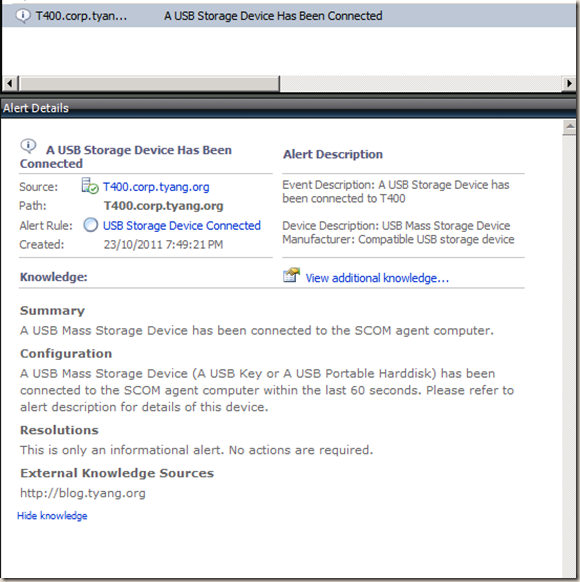Open the T400.corp.tyang.org source link
This screenshot has height=582, width=580.
[156, 187]
